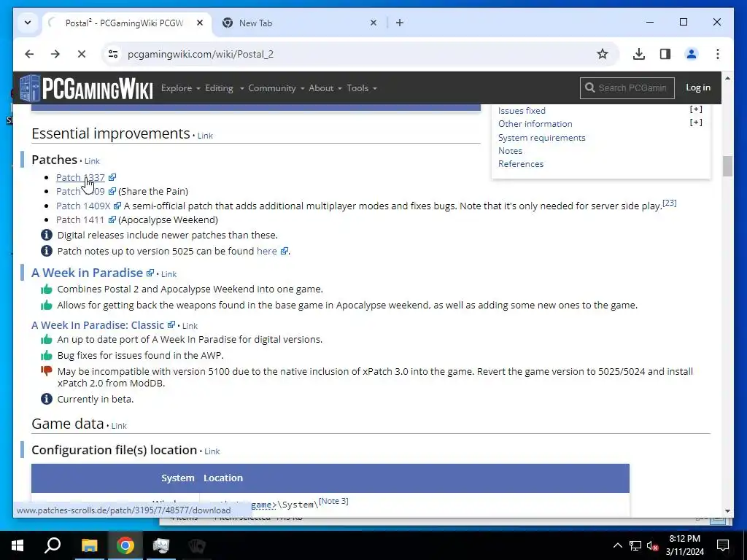Click external icon after 'here' link
Image resolution: width=747 pixels, height=560 pixels.
284,251
